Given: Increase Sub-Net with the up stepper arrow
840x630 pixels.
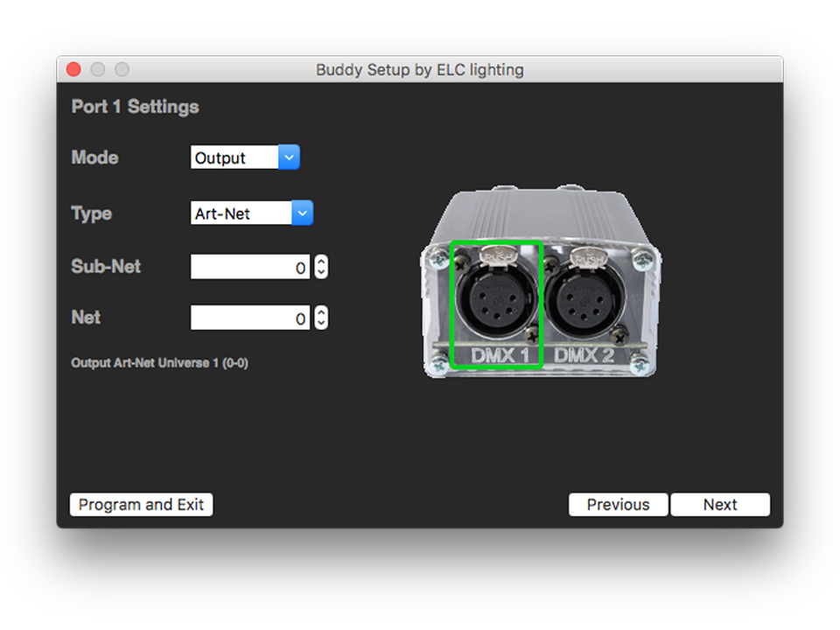Looking at the screenshot, I should tap(321, 262).
